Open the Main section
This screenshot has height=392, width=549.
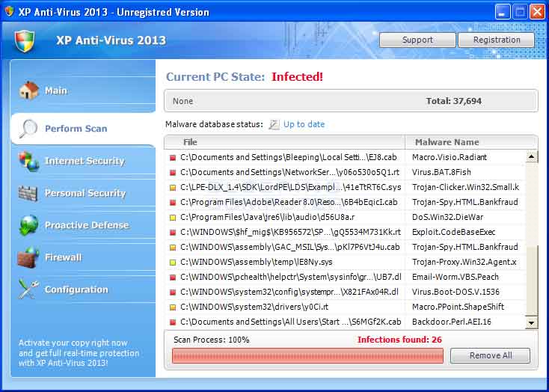(83, 91)
